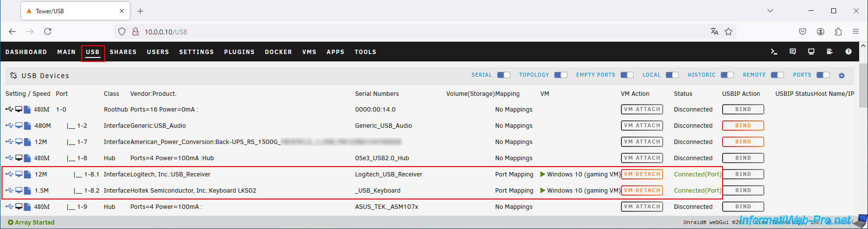Screen dimensions: 868x229
Task: Open USB Devices settings gear icon
Action: point(841,76)
